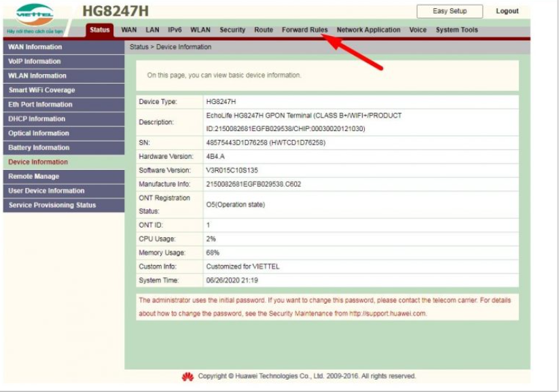559x392 pixels.
Task: Open the System Tools tab
Action: click(x=456, y=30)
